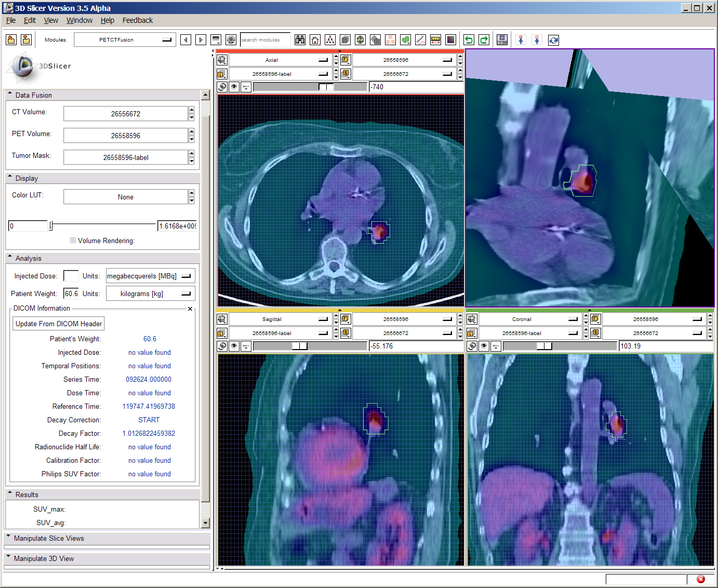Image resolution: width=718 pixels, height=588 pixels.
Task: Go to previous module with back arrow
Action: pos(185,40)
